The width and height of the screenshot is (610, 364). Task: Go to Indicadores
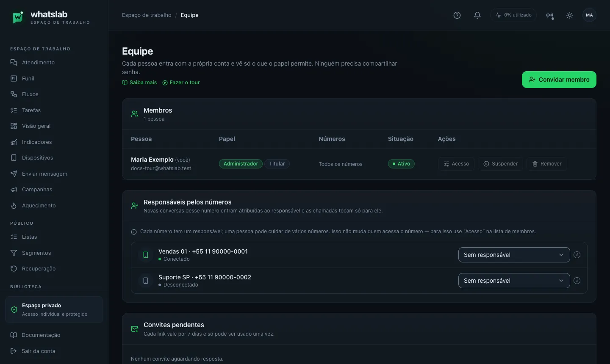(x=37, y=142)
